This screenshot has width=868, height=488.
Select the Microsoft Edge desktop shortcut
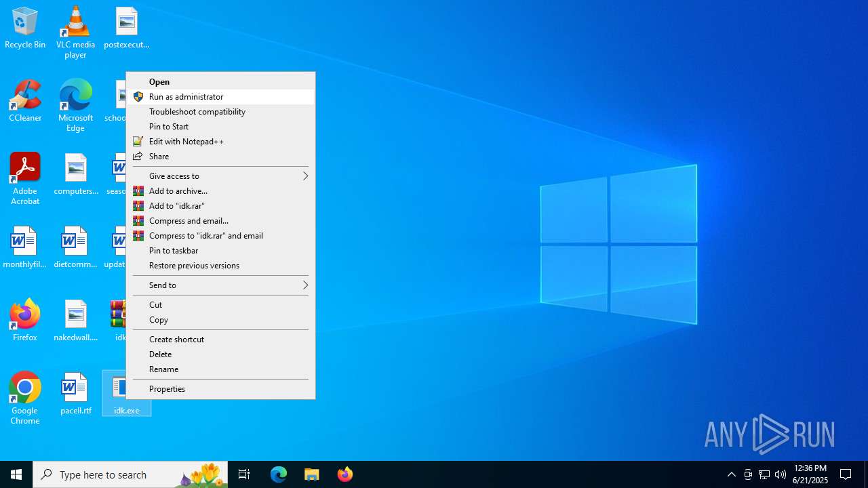coord(75,105)
